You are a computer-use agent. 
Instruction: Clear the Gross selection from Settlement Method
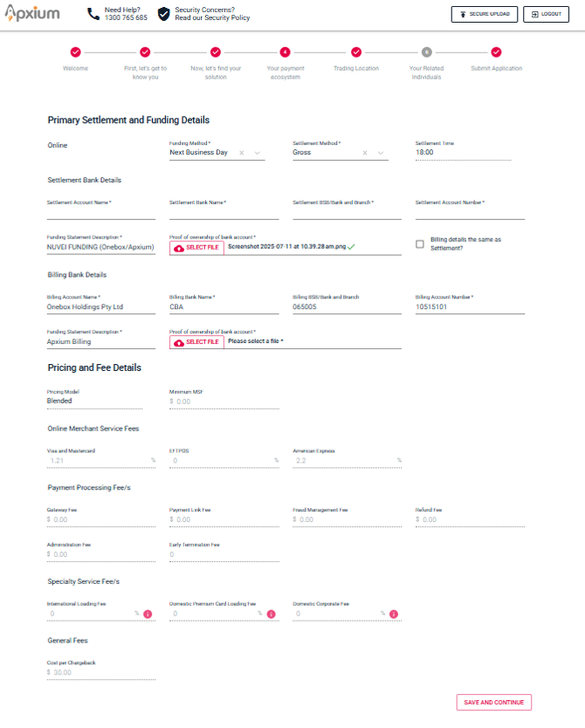tap(364, 151)
